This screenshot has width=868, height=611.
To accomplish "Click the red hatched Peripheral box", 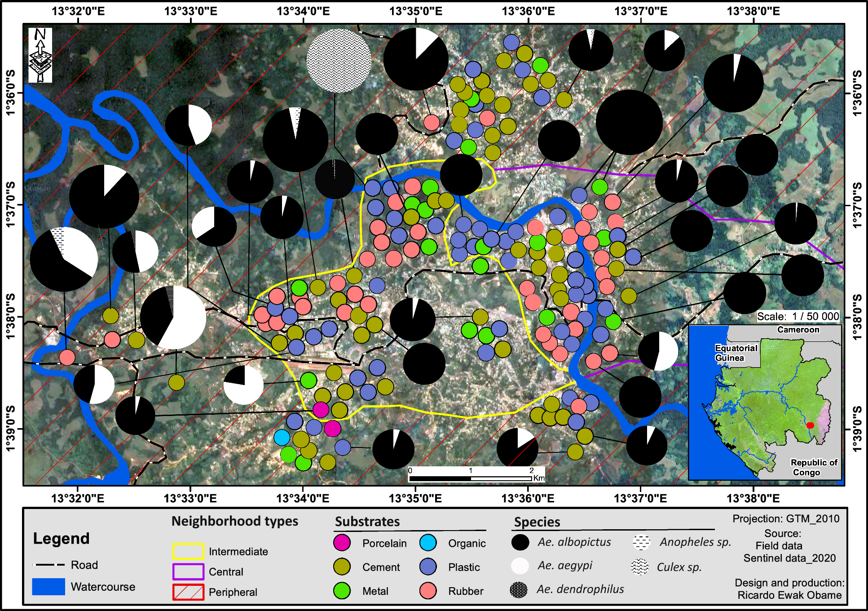I will pos(188,592).
